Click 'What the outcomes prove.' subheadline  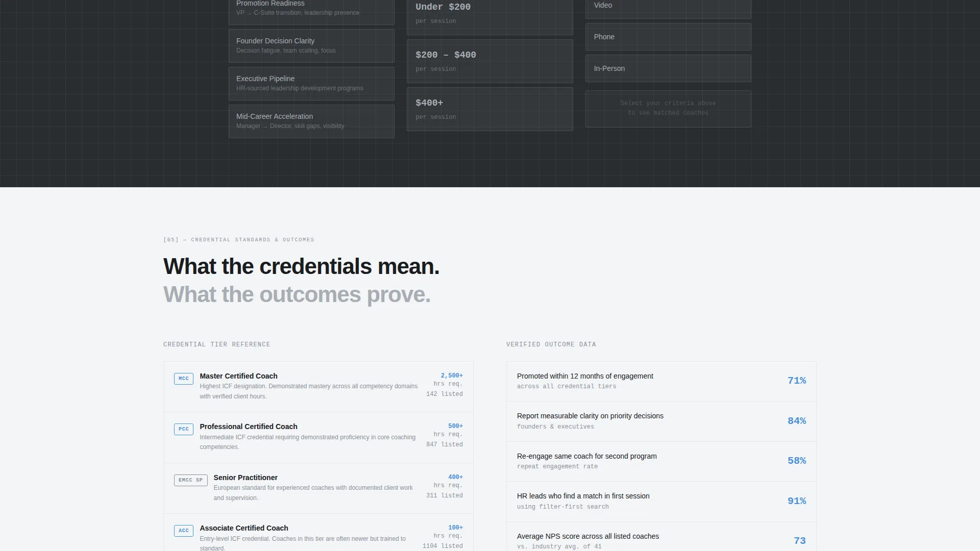297,294
